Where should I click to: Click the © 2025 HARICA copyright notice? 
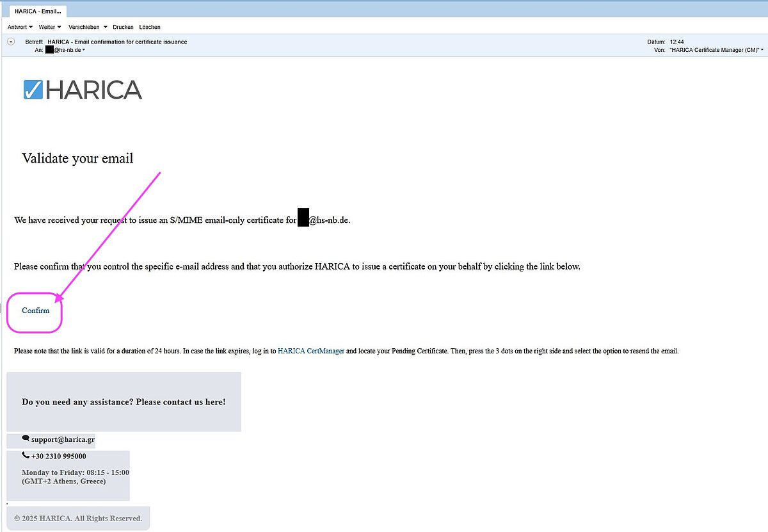(78, 519)
